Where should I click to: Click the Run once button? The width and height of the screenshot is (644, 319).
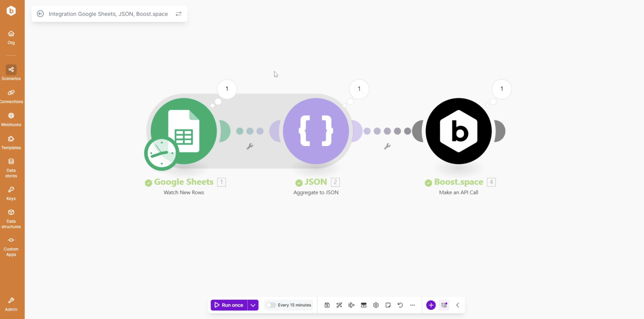[229, 305]
